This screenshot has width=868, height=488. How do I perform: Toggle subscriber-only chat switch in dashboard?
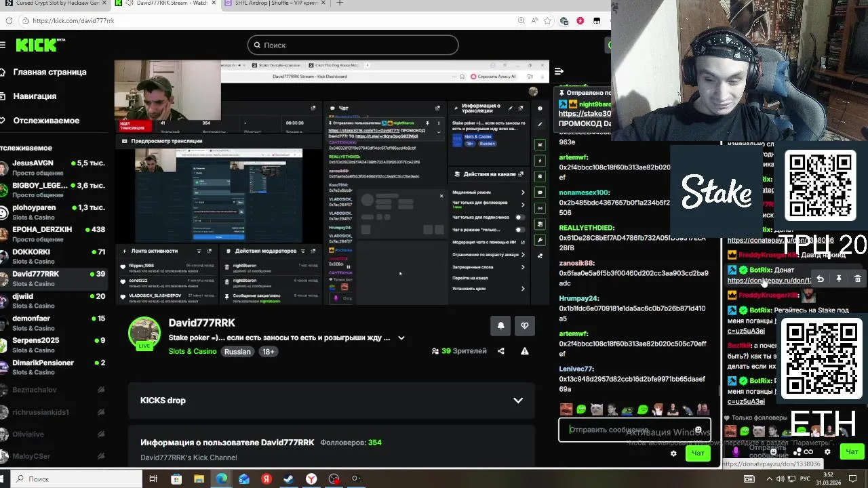(519, 217)
